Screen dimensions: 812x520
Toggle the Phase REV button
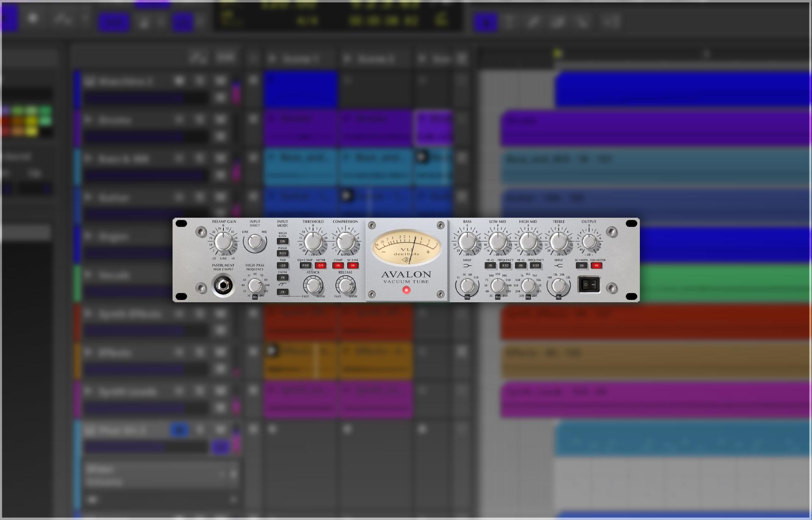[x=283, y=253]
